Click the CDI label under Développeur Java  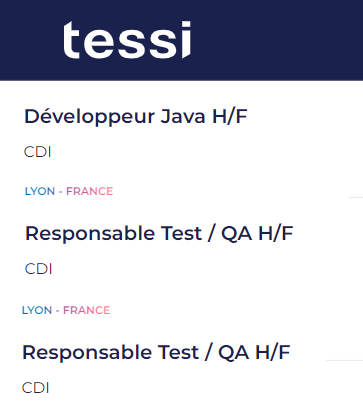click(38, 152)
